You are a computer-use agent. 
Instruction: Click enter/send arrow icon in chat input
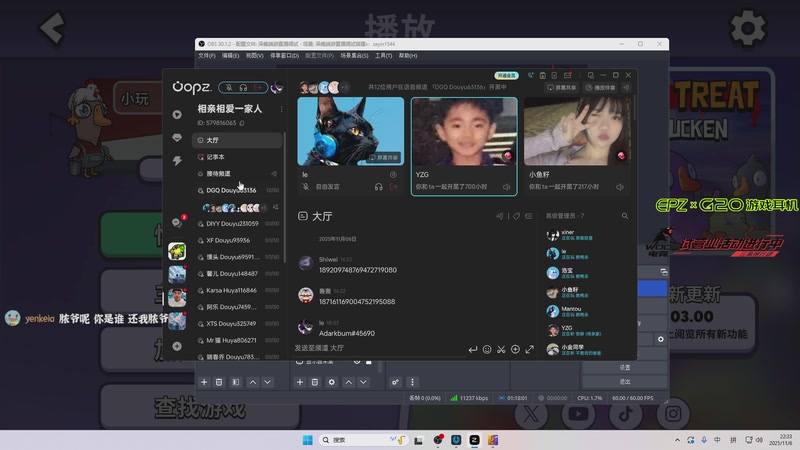473,349
